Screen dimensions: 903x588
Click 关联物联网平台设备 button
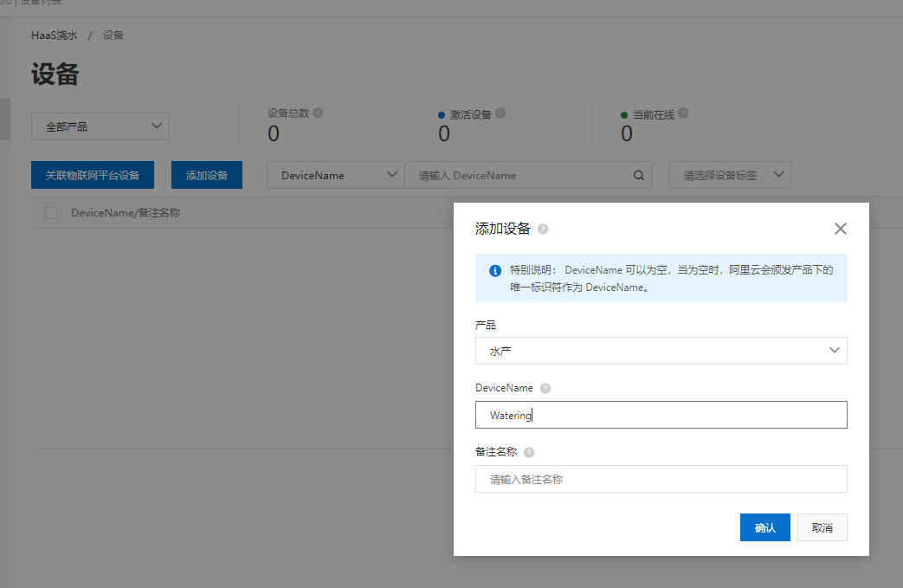point(93,175)
